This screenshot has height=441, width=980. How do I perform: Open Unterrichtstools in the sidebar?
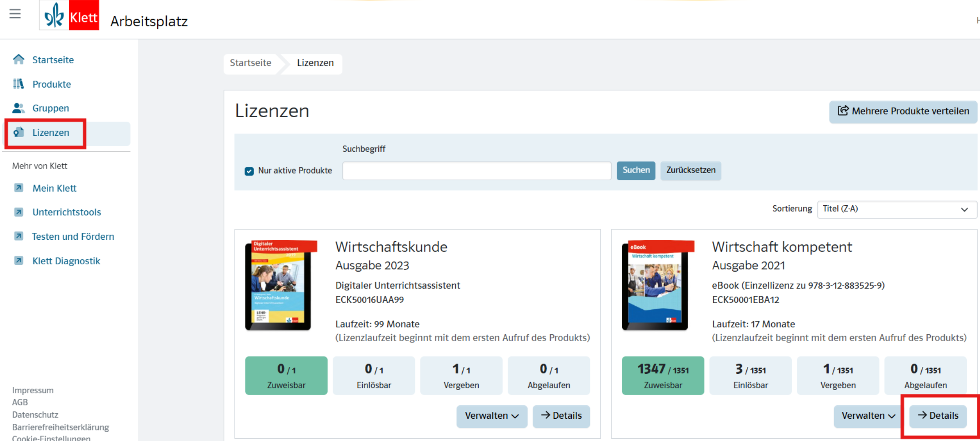coord(66,212)
